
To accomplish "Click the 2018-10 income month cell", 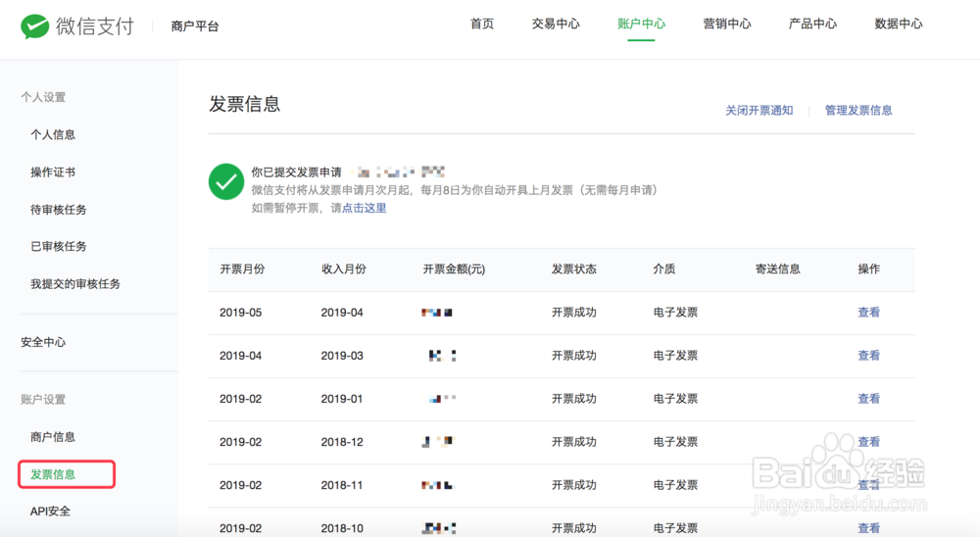I will 342,527.
